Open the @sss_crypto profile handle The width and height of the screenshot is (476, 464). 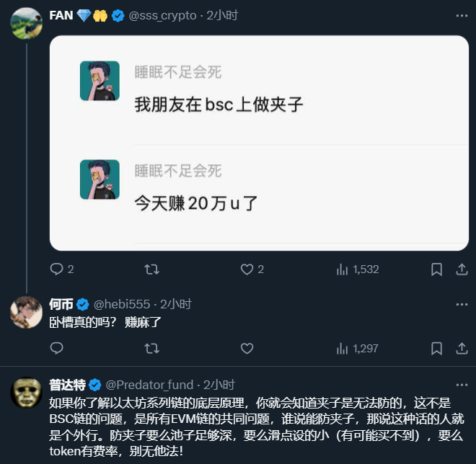click(x=162, y=15)
